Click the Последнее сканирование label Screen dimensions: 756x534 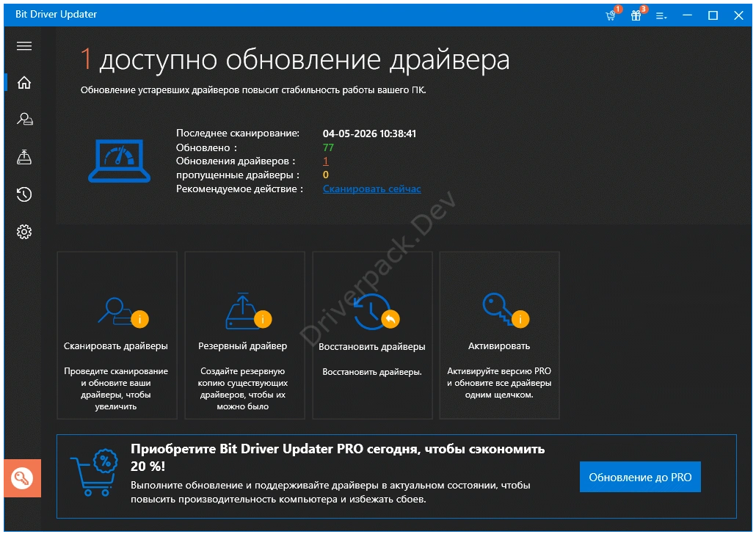click(x=238, y=133)
